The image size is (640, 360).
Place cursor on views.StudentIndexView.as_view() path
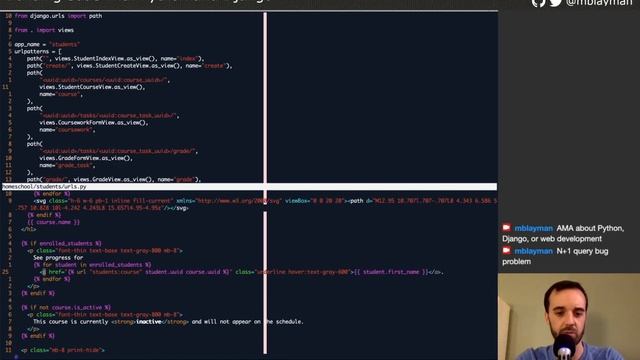pyautogui.click(x=116, y=59)
